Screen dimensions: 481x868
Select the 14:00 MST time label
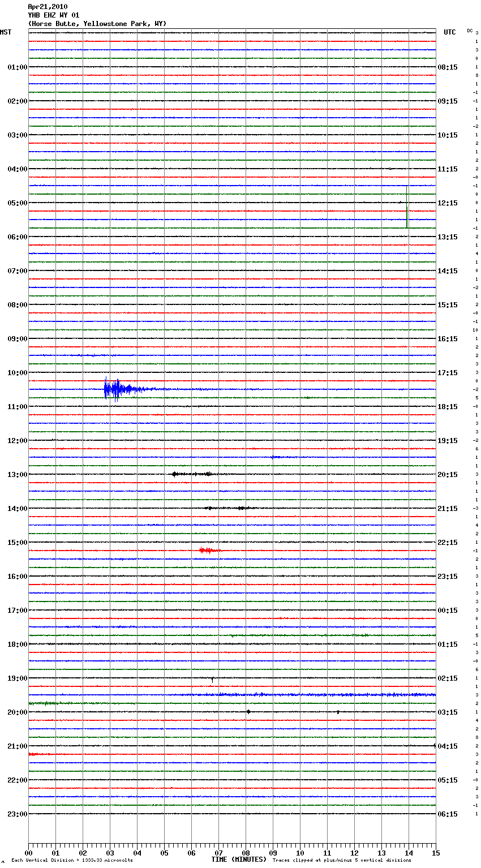(x=18, y=509)
